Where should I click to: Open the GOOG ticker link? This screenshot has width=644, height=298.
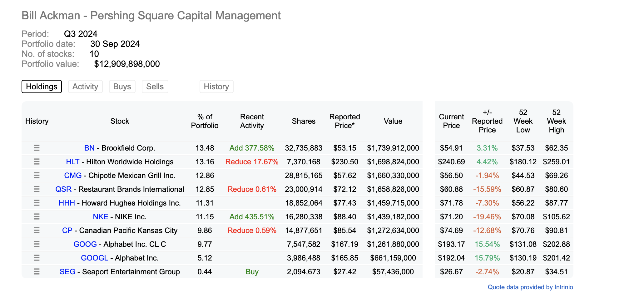(85, 244)
